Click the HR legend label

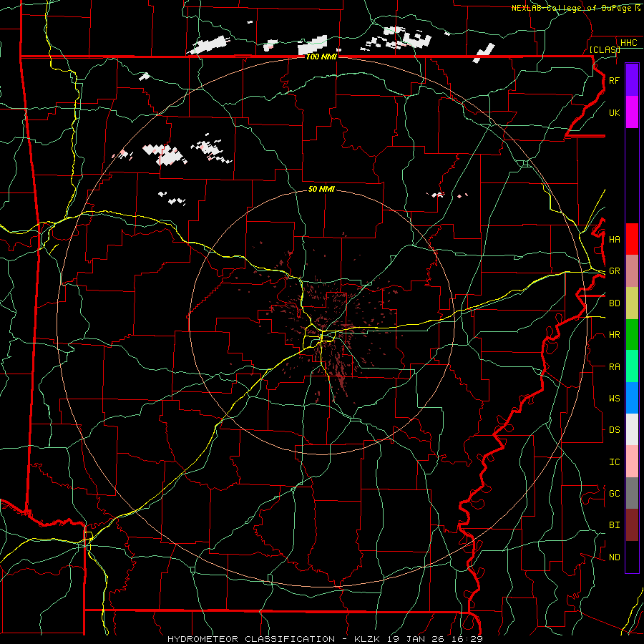pos(615,335)
